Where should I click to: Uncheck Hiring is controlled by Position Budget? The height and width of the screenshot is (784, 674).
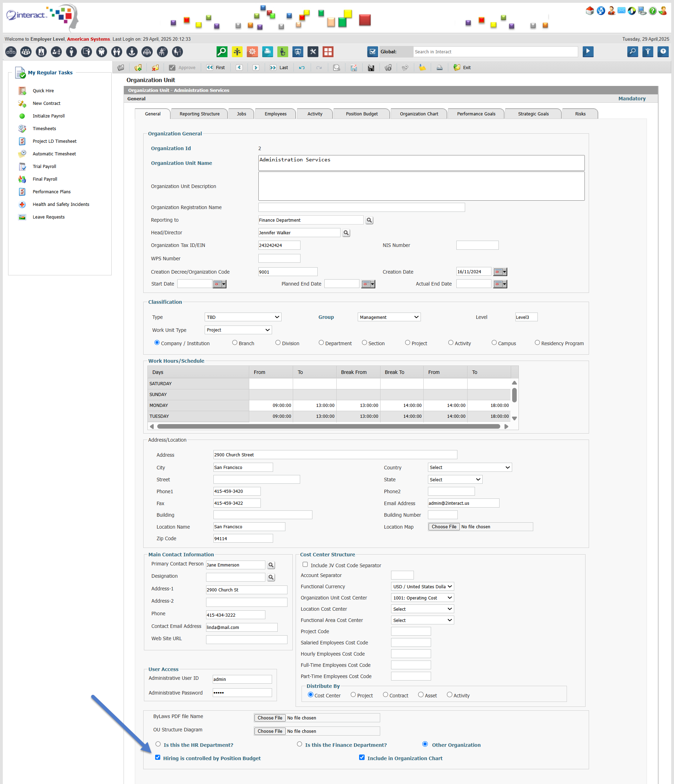coord(158,757)
